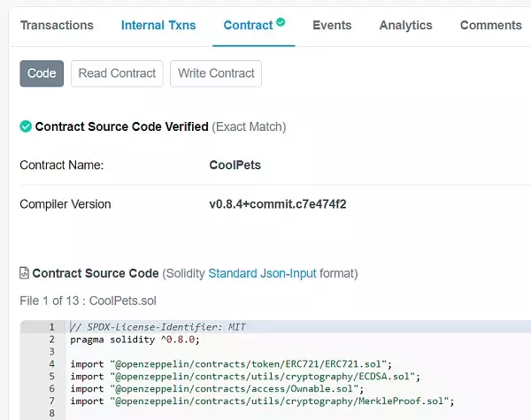Click the CoolPets contract name
Viewport: 531px width, 420px height.
coord(235,164)
